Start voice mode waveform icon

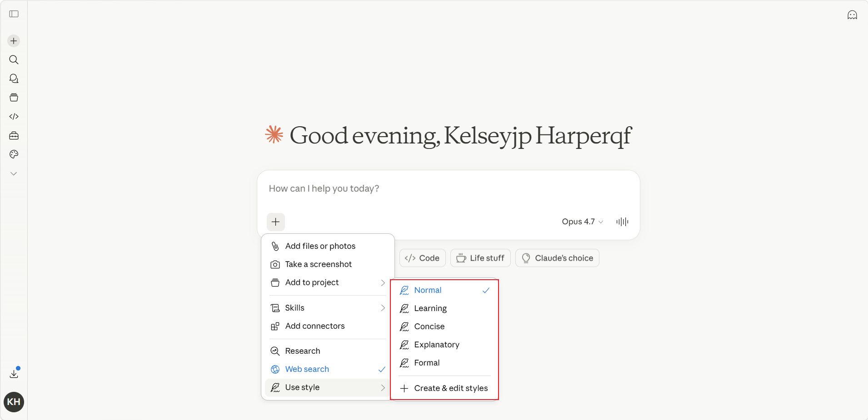click(x=622, y=222)
